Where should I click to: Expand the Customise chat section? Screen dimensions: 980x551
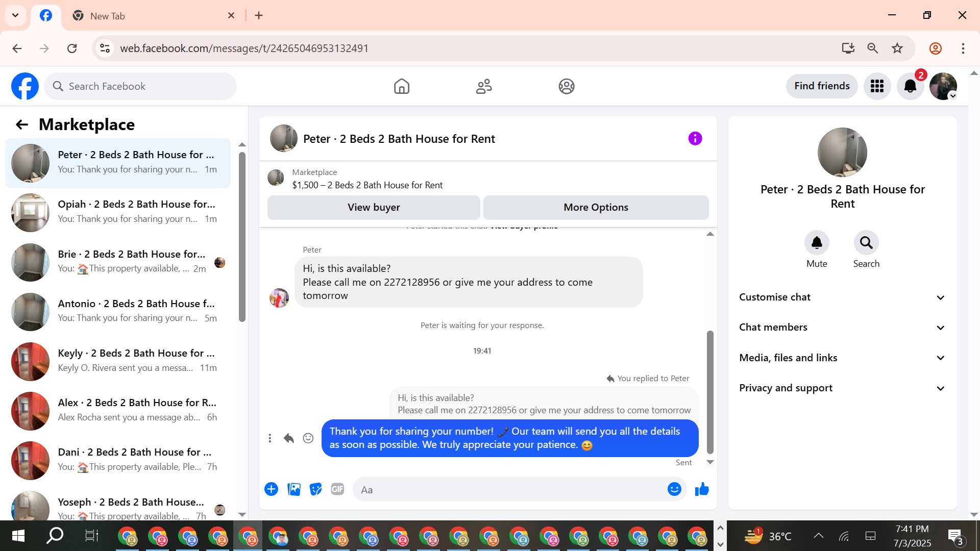[842, 297]
